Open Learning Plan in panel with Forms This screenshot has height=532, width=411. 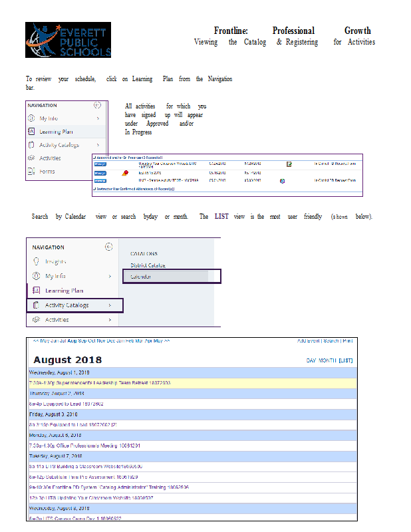(x=56, y=132)
